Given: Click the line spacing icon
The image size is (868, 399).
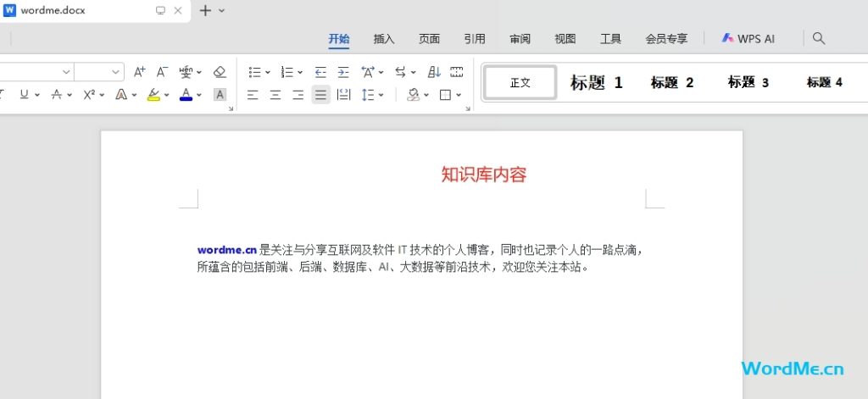Looking at the screenshot, I should point(368,95).
